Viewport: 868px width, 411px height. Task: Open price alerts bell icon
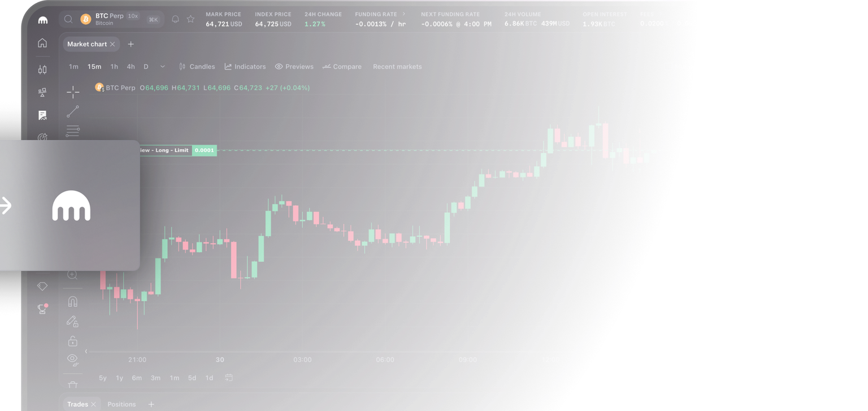click(175, 19)
